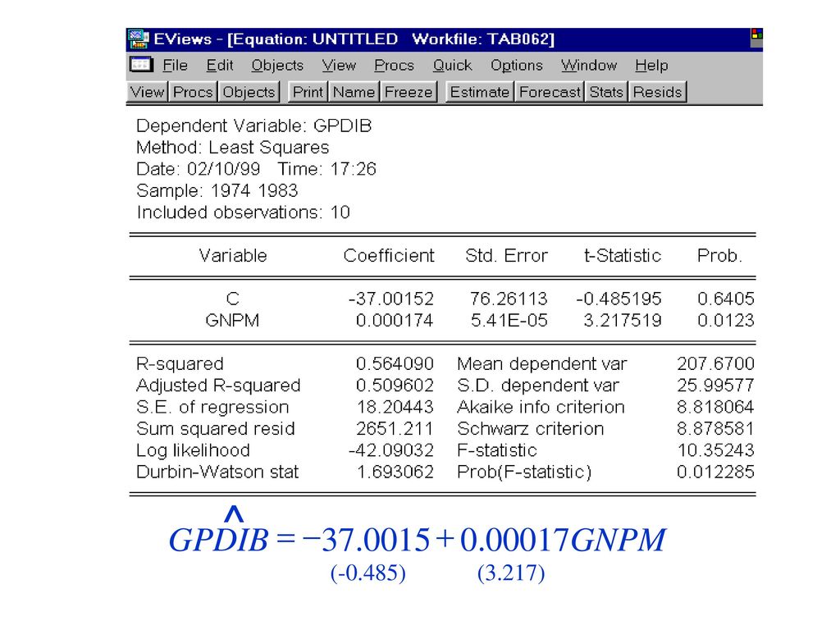Click the t-Statistic column header
Viewport: 840px width, 630px height.
(x=623, y=256)
